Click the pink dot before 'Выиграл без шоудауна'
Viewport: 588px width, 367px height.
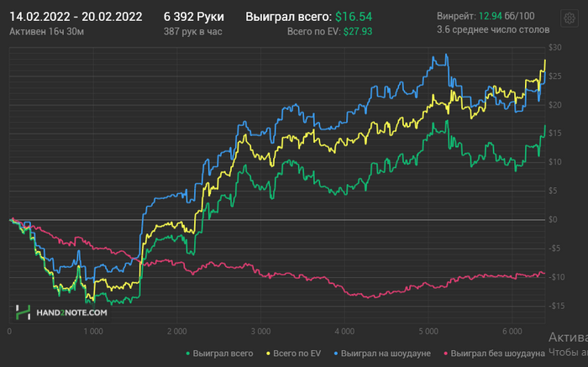pos(446,354)
